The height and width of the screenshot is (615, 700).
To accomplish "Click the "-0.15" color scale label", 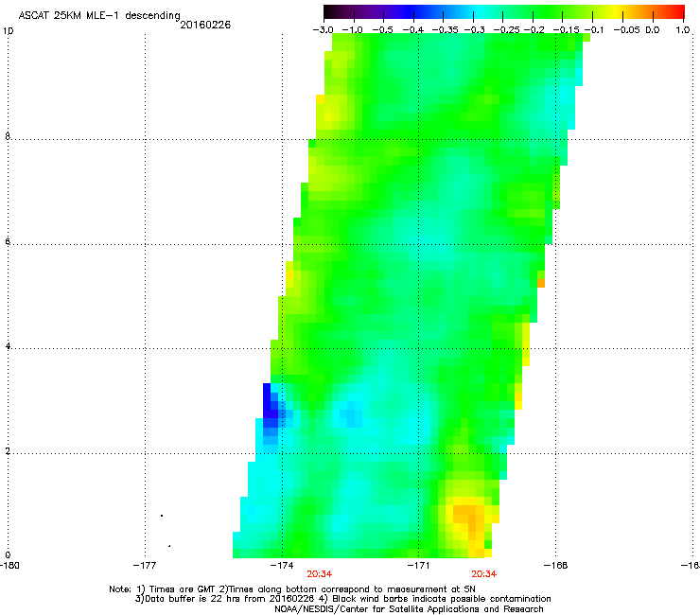I will click(566, 30).
